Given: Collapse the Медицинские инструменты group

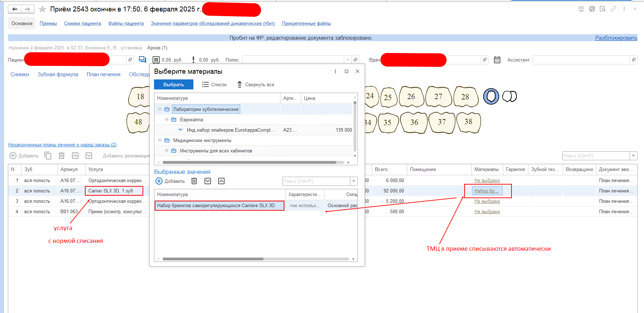Looking at the screenshot, I should [160, 140].
